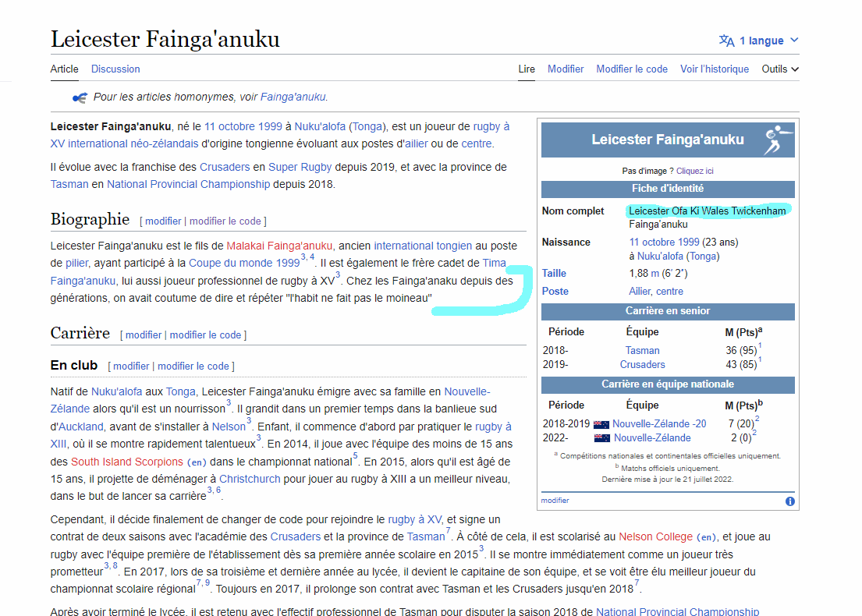
Task: Click the pilier link in Biographie
Action: pyautogui.click(x=77, y=264)
